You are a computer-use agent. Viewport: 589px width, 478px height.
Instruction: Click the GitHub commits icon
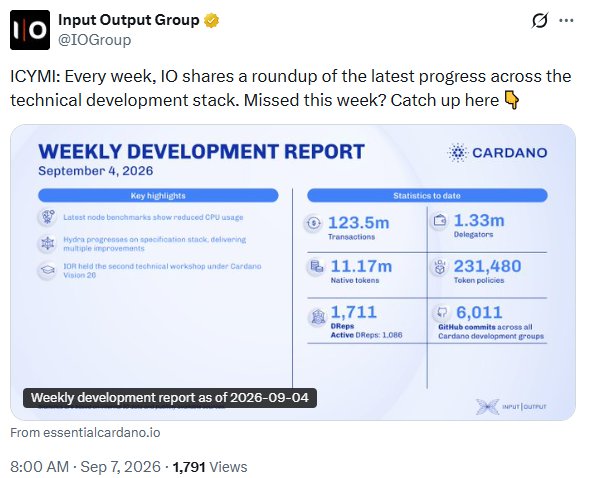point(442,312)
